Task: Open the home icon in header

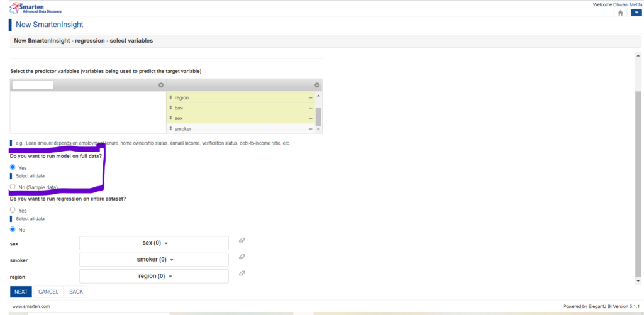Action: click(620, 13)
